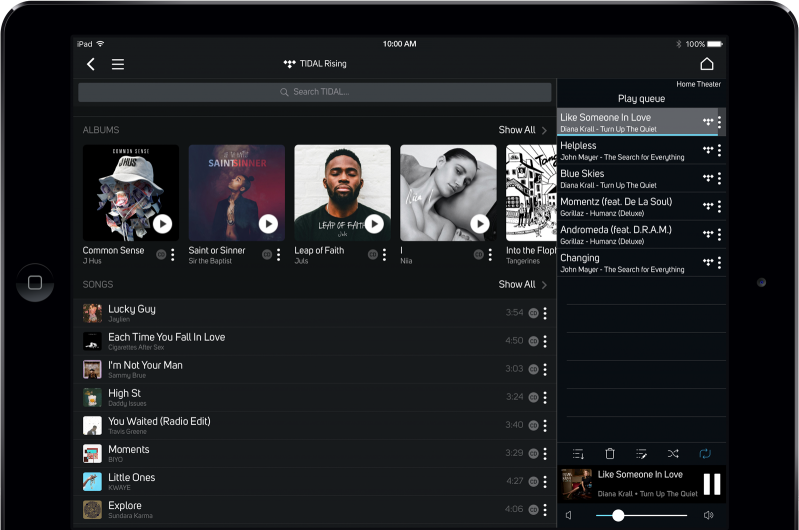Expand Show All for songs
The height and width of the screenshot is (530, 799).
[x=523, y=285]
